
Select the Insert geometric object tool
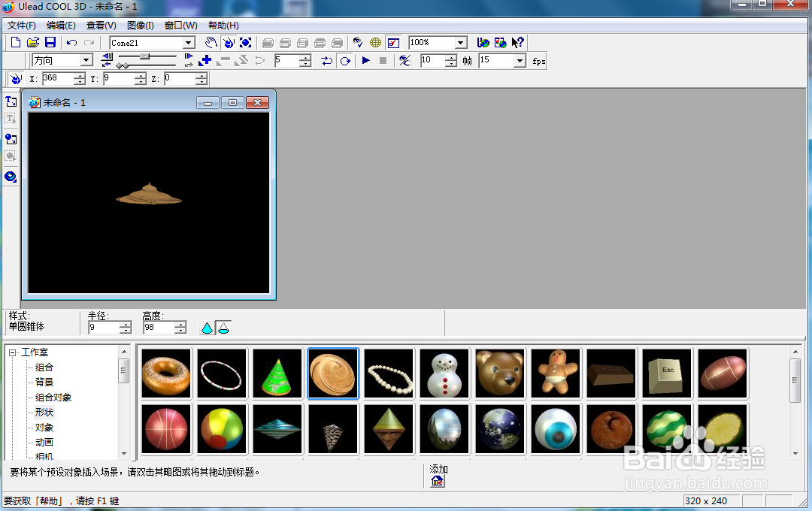[x=11, y=177]
